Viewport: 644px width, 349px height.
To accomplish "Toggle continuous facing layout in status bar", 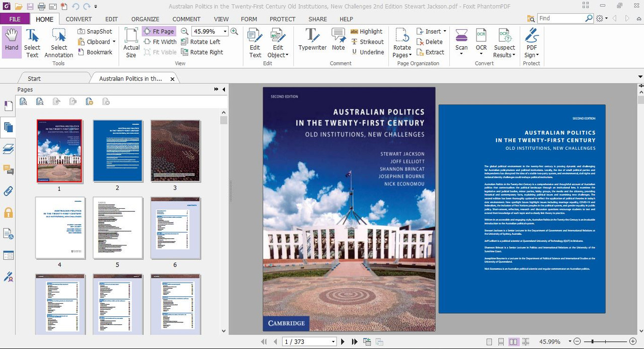I will pyautogui.click(x=525, y=342).
